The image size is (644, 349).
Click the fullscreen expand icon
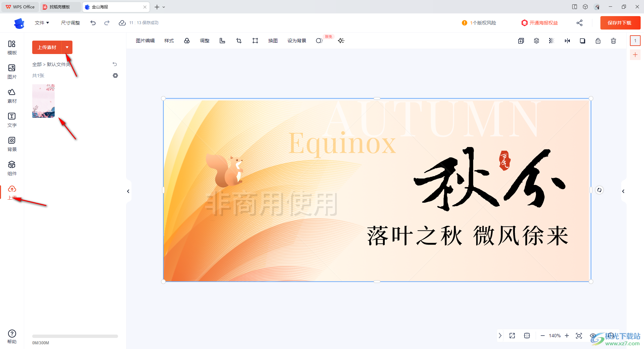pos(512,336)
